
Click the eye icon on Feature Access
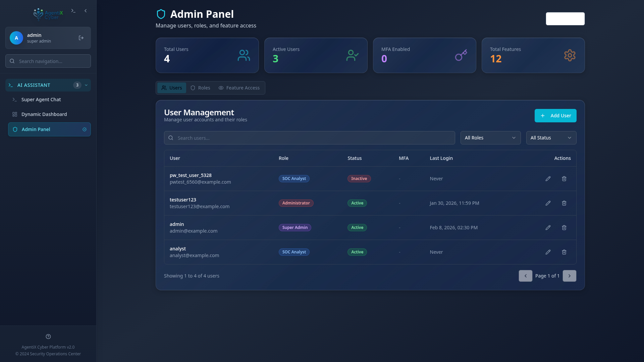(221, 88)
